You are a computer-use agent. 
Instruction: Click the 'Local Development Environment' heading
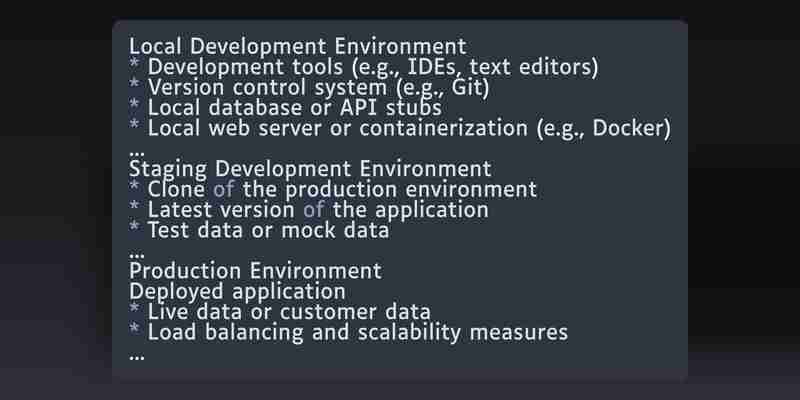[x=297, y=46]
